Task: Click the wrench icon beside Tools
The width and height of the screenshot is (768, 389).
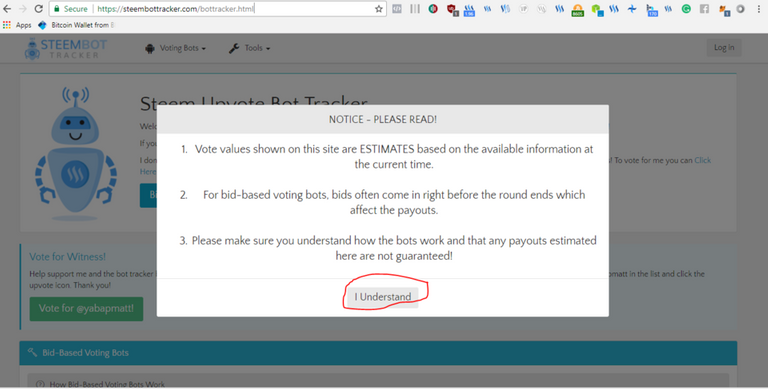Action: click(x=234, y=48)
